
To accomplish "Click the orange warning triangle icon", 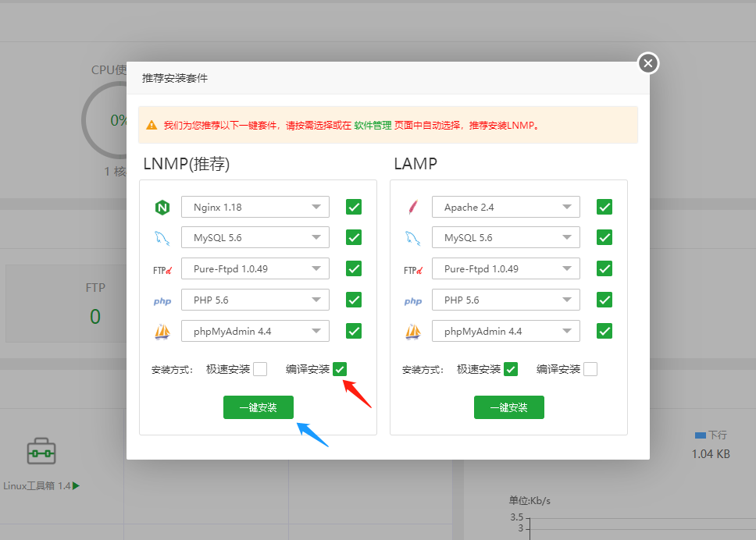I will pyautogui.click(x=152, y=125).
